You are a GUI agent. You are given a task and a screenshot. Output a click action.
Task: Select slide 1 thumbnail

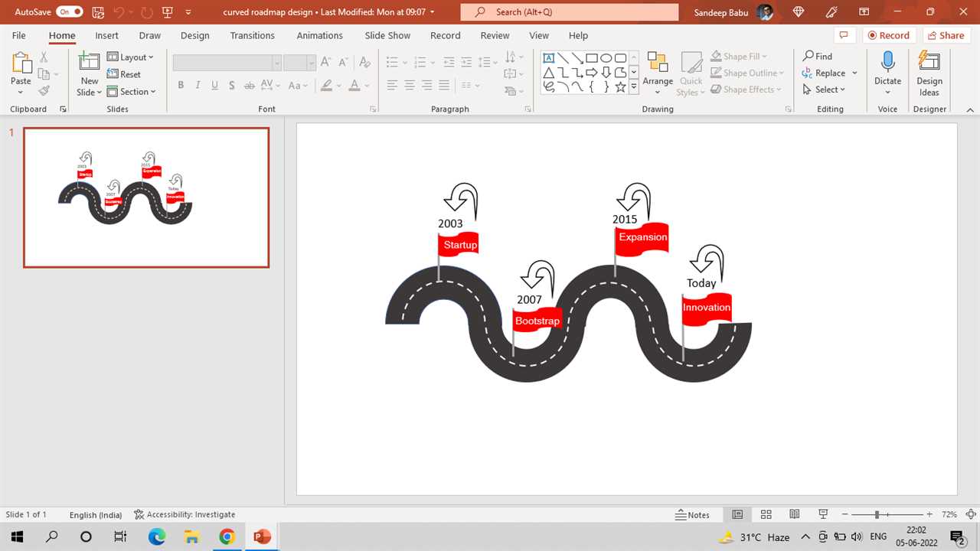pyautogui.click(x=146, y=197)
